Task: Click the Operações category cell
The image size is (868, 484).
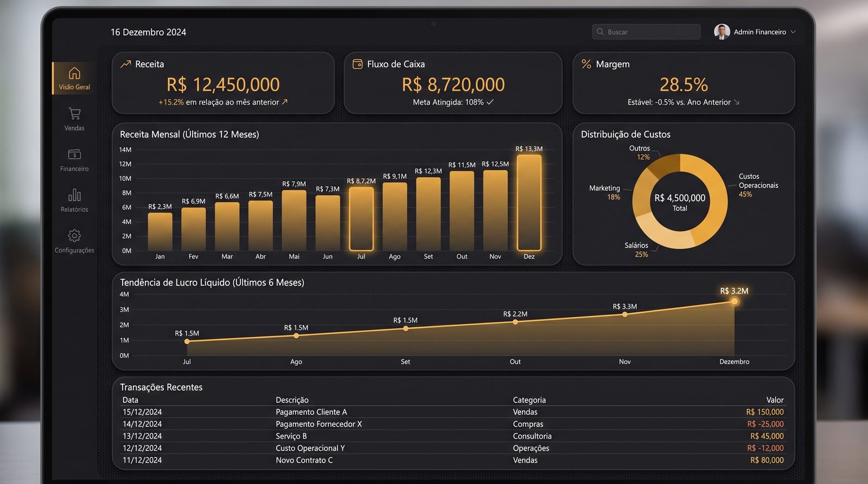Action: coord(531,448)
